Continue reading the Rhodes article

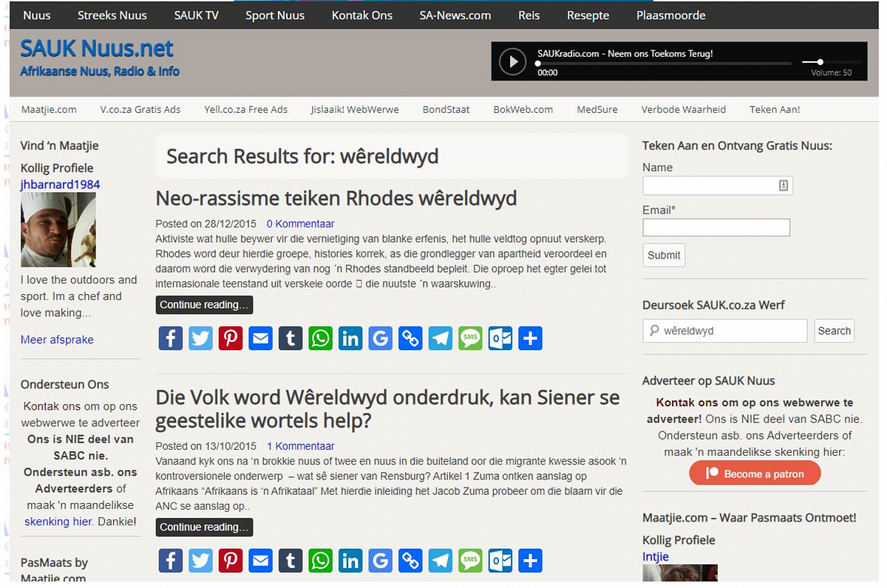pyautogui.click(x=204, y=305)
